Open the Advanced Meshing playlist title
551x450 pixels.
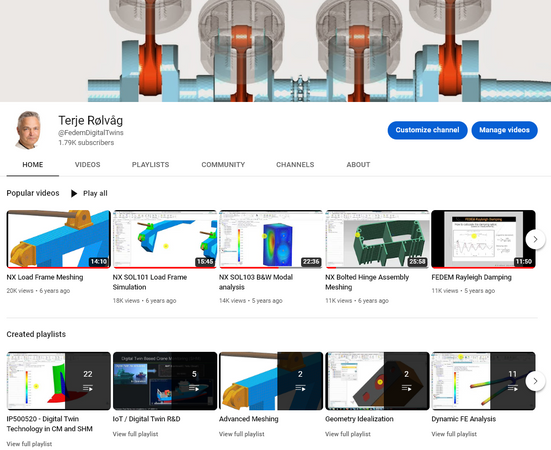(x=249, y=419)
